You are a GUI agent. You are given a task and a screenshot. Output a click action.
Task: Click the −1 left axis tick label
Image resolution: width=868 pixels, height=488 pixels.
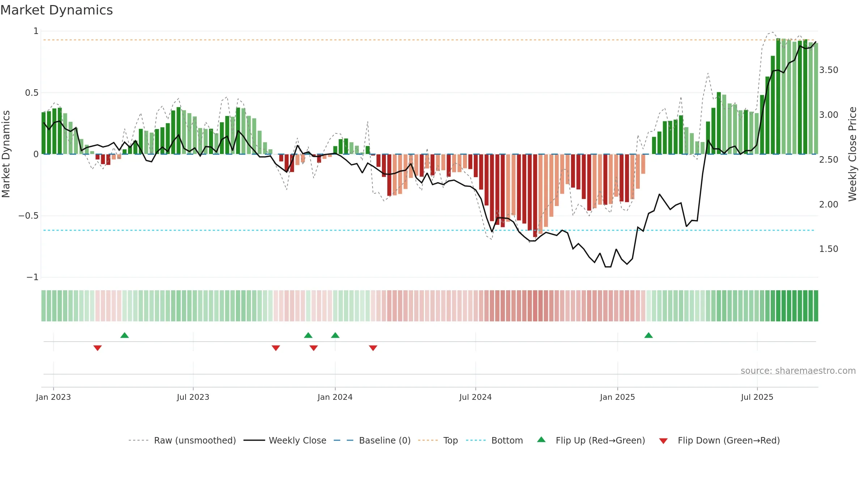coord(33,277)
